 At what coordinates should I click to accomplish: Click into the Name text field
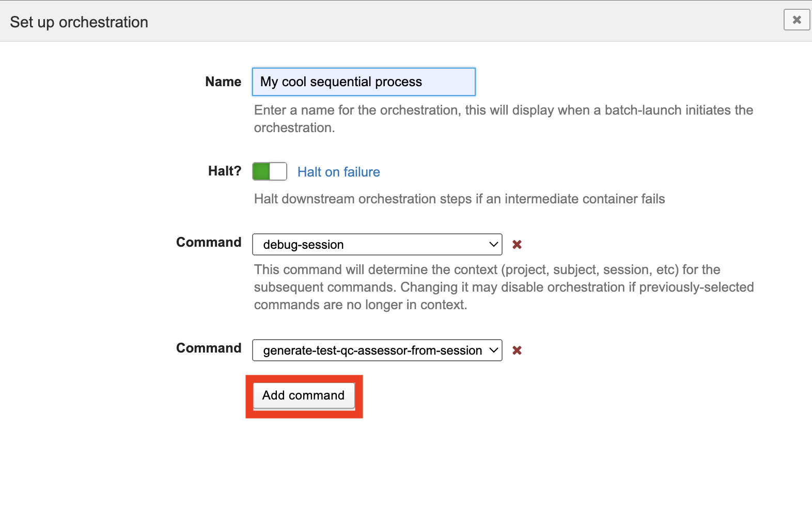[x=363, y=82]
